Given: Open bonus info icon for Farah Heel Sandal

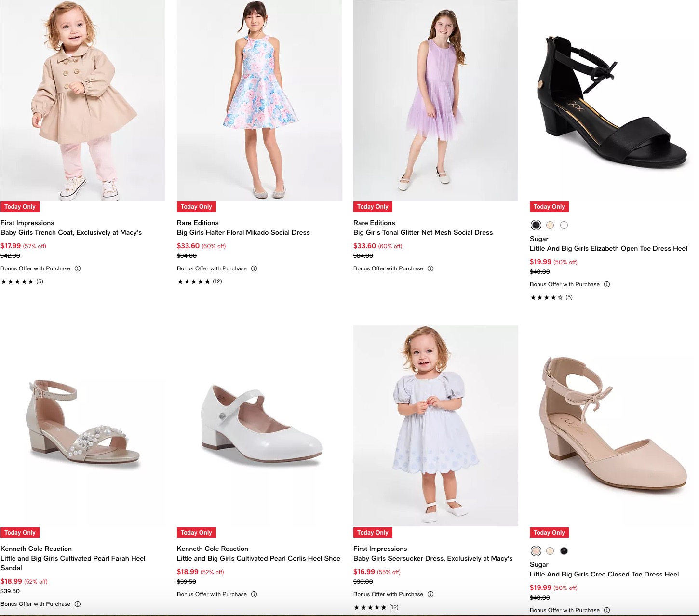Looking at the screenshot, I should pos(78,604).
